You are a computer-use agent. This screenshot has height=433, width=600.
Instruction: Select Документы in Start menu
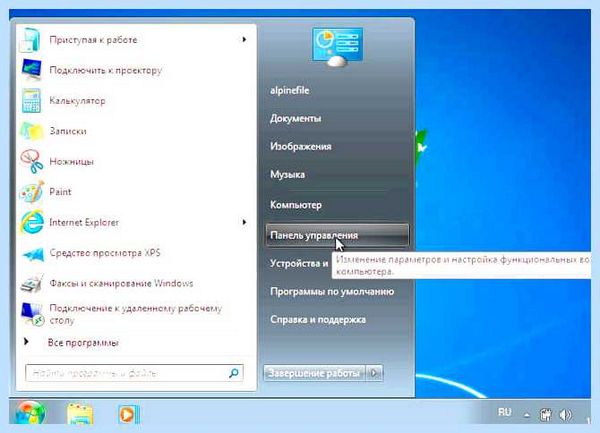click(x=295, y=119)
